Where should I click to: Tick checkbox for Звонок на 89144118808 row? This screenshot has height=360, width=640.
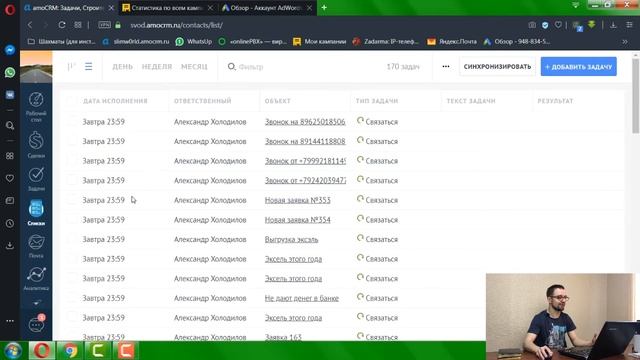tap(72, 141)
